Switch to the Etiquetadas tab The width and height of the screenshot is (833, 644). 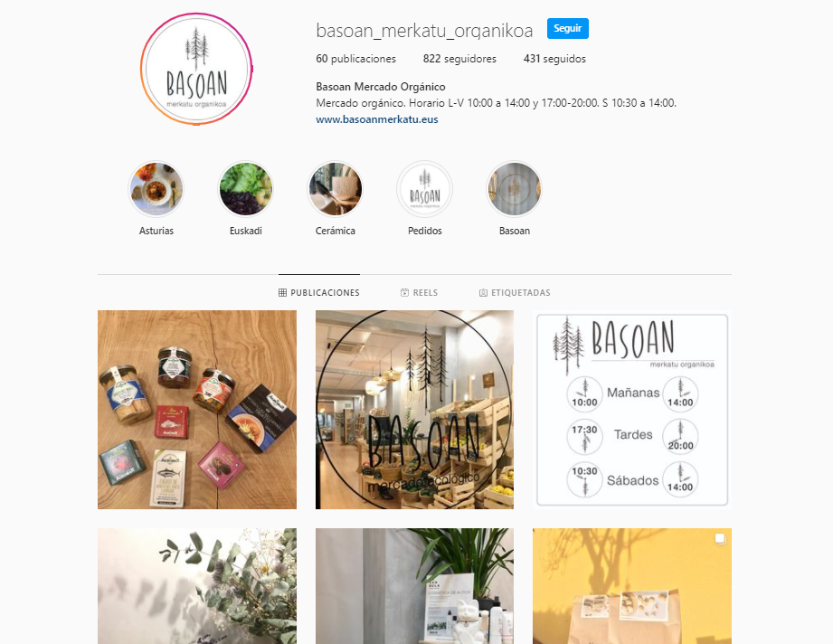pos(515,293)
